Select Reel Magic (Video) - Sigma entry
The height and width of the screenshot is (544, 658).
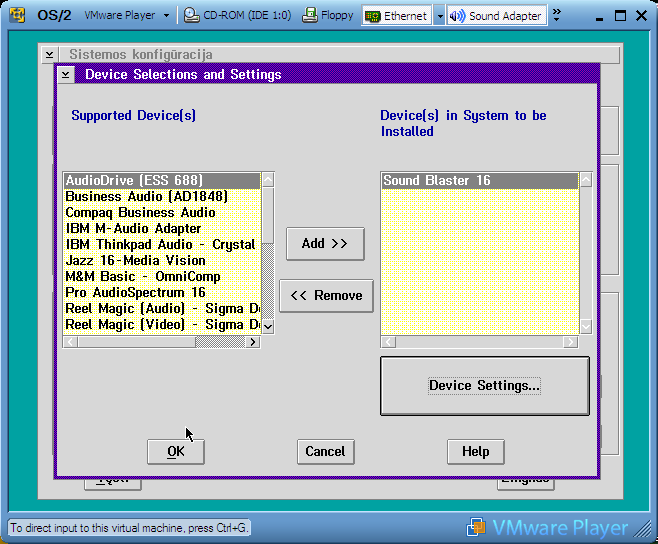click(162, 324)
